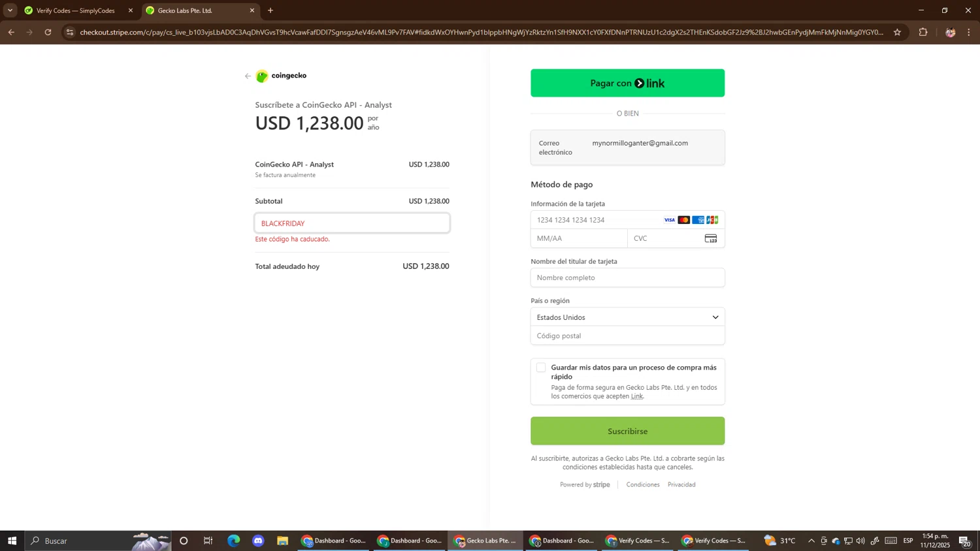Viewport: 980px width, 551px height.
Task: Focus the MM/AA expiry field
Action: (579, 238)
